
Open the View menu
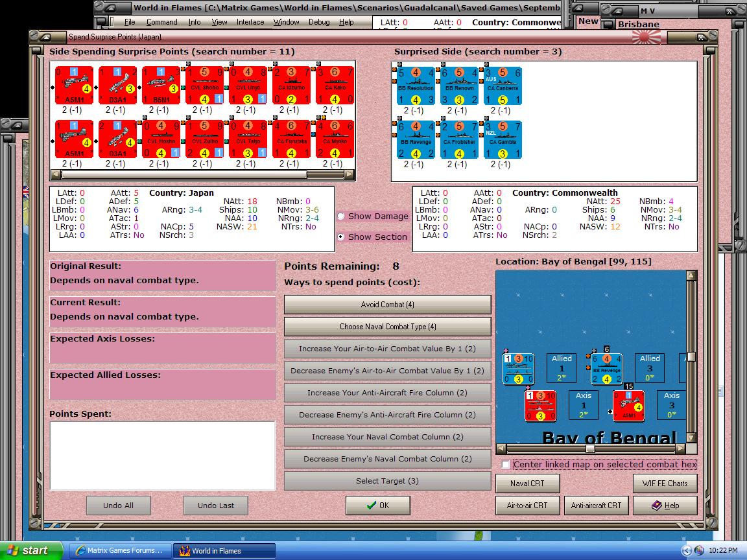point(219,22)
